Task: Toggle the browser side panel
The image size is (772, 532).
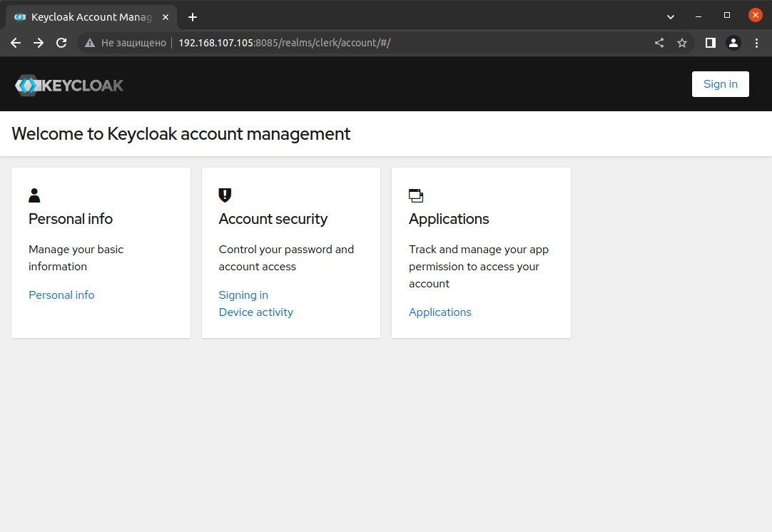Action: 711,43
